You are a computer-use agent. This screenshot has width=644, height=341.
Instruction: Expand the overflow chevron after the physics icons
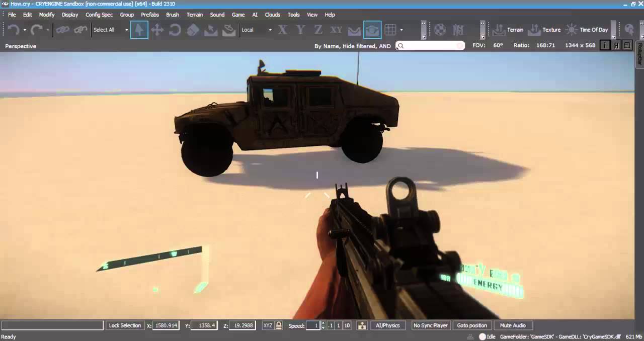click(482, 30)
